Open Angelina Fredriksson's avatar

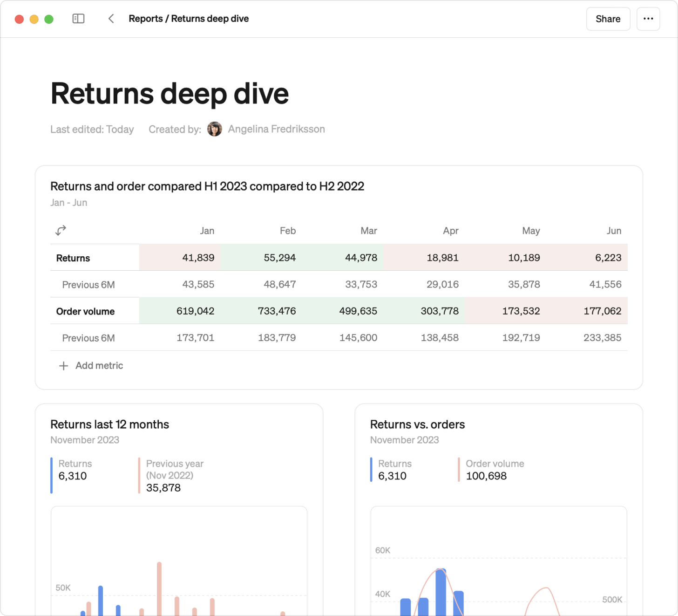(x=214, y=129)
